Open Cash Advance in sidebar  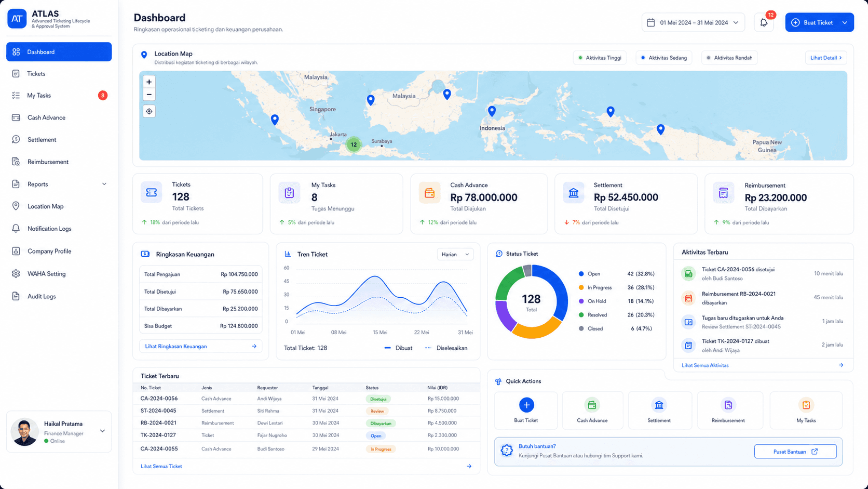pyautogui.click(x=59, y=117)
